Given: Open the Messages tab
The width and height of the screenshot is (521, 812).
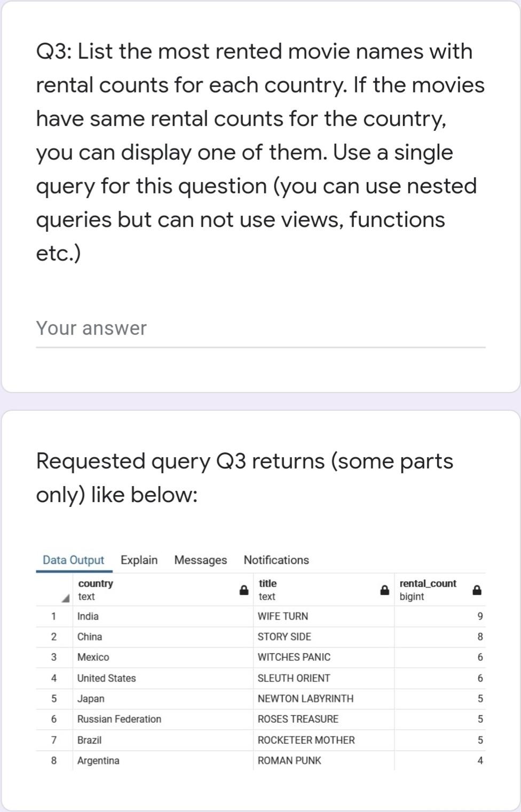Looking at the screenshot, I should (x=200, y=560).
